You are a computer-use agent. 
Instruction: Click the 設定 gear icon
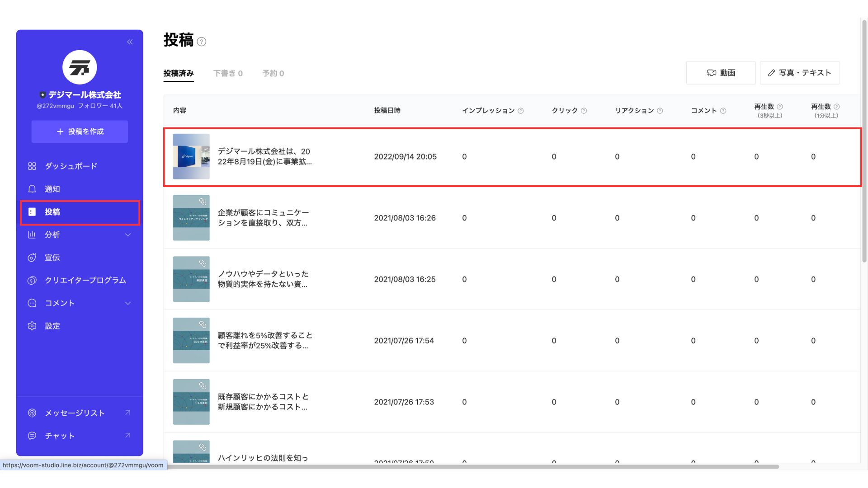tap(32, 326)
